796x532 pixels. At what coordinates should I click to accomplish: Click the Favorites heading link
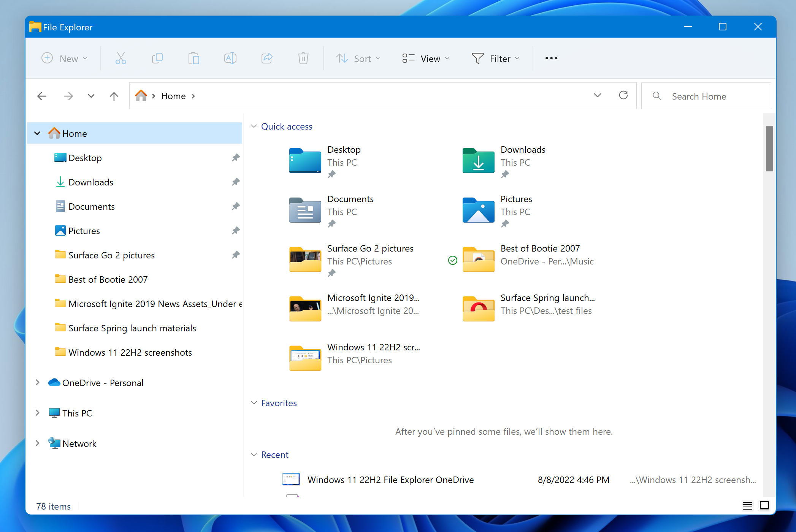click(x=279, y=403)
